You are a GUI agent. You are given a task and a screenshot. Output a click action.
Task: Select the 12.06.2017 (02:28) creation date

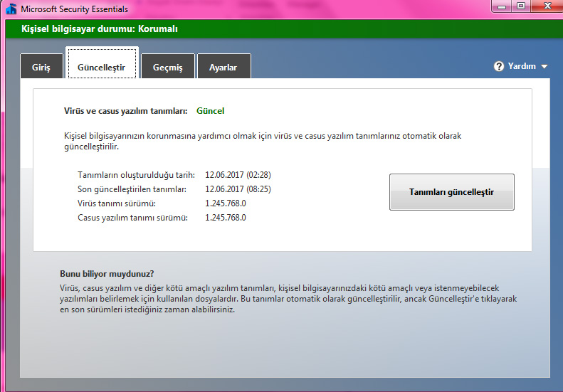coord(238,175)
